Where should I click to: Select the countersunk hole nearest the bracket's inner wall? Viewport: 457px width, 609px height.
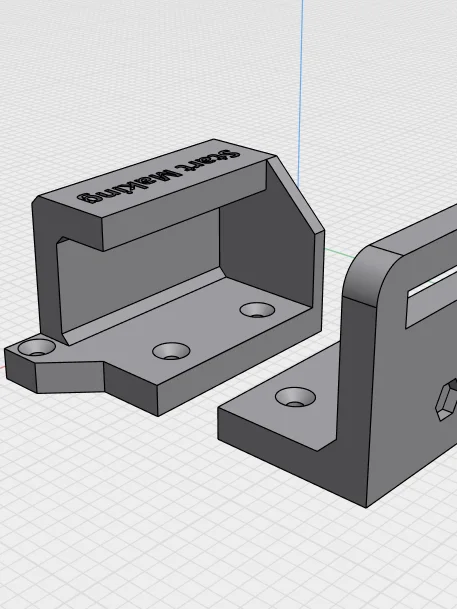click(257, 310)
